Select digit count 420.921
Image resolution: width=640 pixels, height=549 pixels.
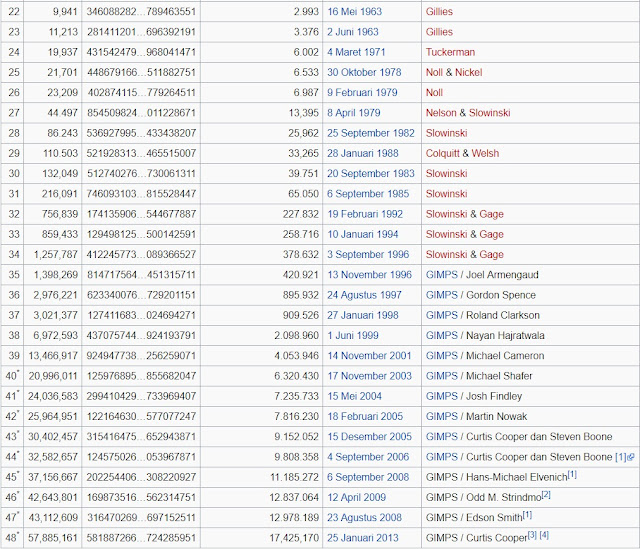pyautogui.click(x=262, y=275)
